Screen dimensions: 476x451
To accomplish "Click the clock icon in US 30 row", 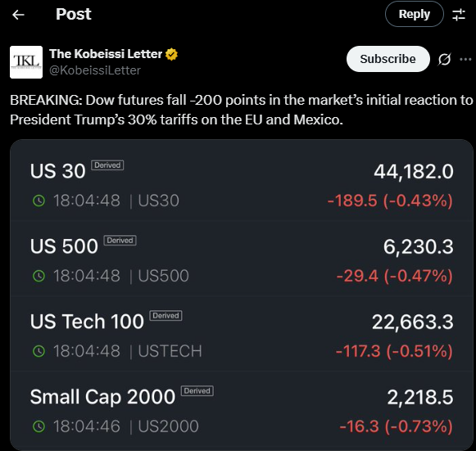I will [x=39, y=201].
